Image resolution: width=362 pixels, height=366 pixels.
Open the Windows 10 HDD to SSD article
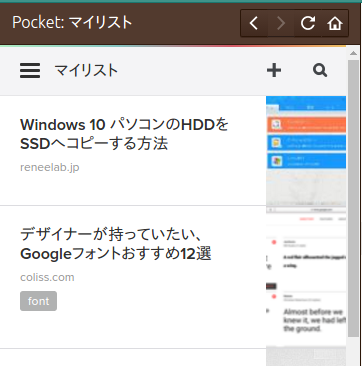125,134
